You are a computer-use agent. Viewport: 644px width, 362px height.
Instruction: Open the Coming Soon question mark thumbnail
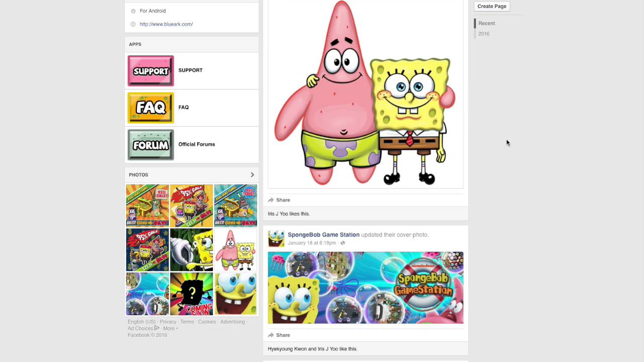click(192, 294)
